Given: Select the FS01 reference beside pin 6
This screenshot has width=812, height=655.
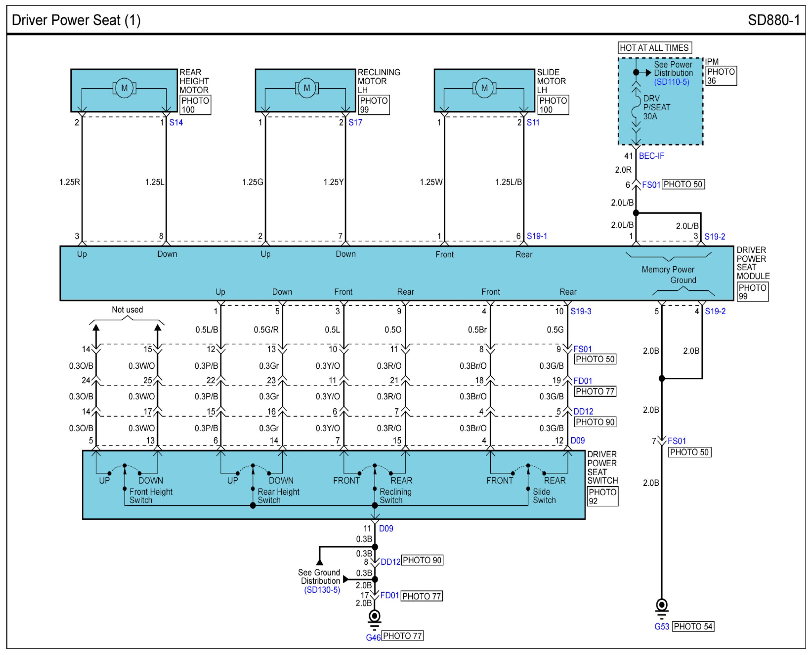Looking at the screenshot, I should (x=651, y=185).
